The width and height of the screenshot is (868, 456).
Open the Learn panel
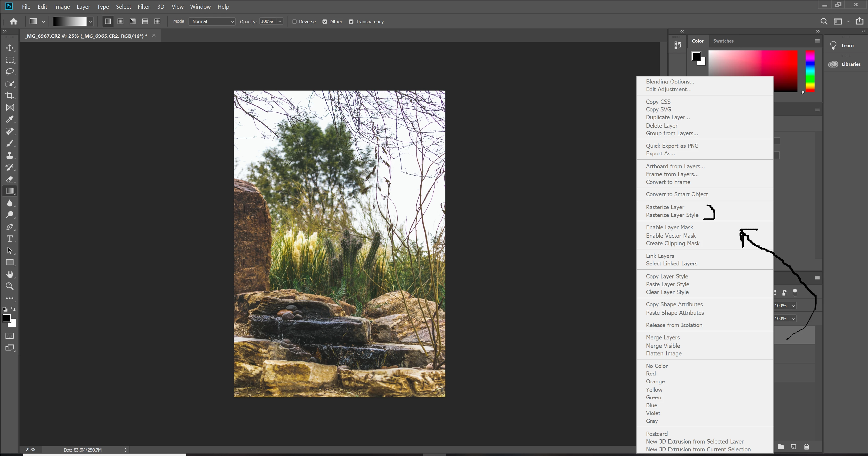click(847, 46)
